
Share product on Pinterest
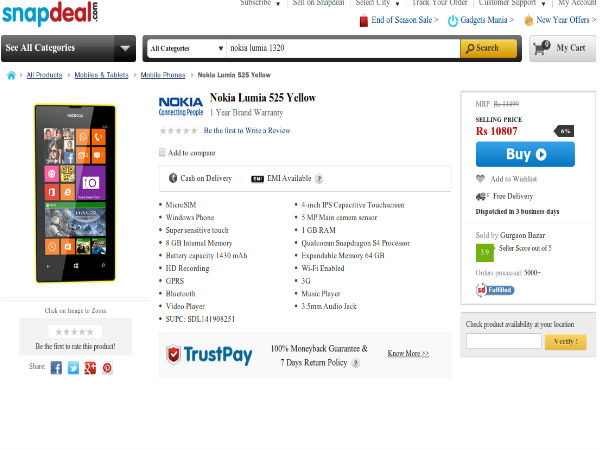(107, 368)
